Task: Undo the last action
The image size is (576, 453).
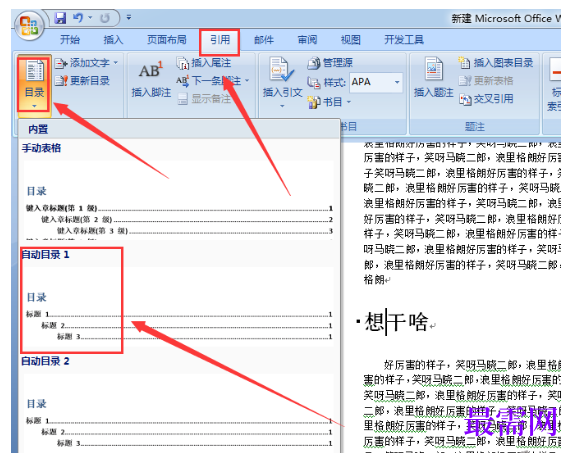Action: click(x=78, y=18)
